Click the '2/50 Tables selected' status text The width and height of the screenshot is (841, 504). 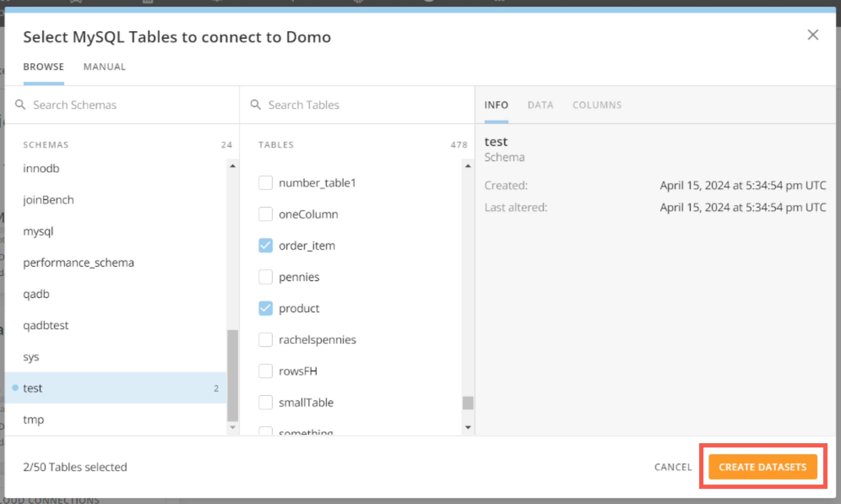click(x=75, y=467)
